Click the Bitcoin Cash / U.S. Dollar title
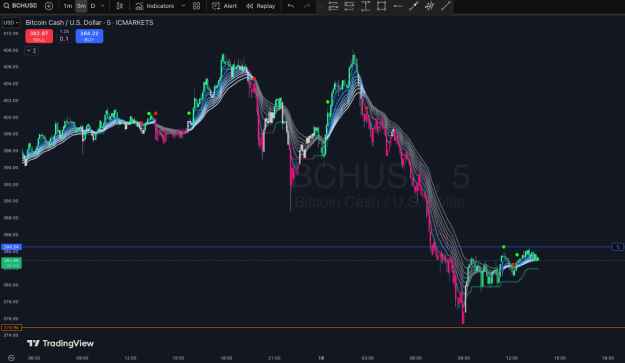 pos(63,23)
